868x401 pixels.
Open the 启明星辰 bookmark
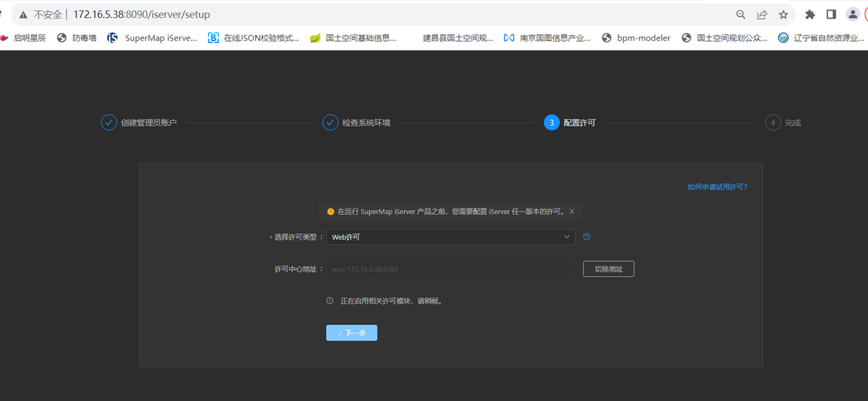(x=23, y=38)
